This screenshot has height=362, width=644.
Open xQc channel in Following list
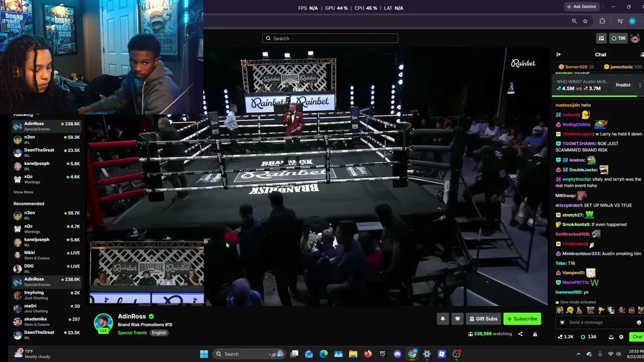46,179
